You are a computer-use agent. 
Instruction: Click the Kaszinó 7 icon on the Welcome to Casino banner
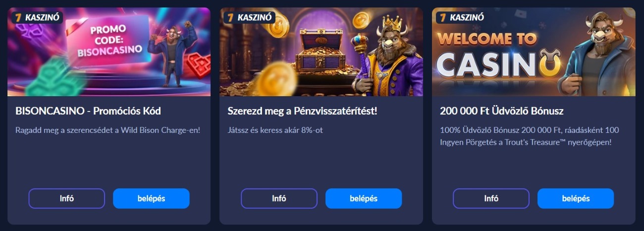(x=442, y=17)
